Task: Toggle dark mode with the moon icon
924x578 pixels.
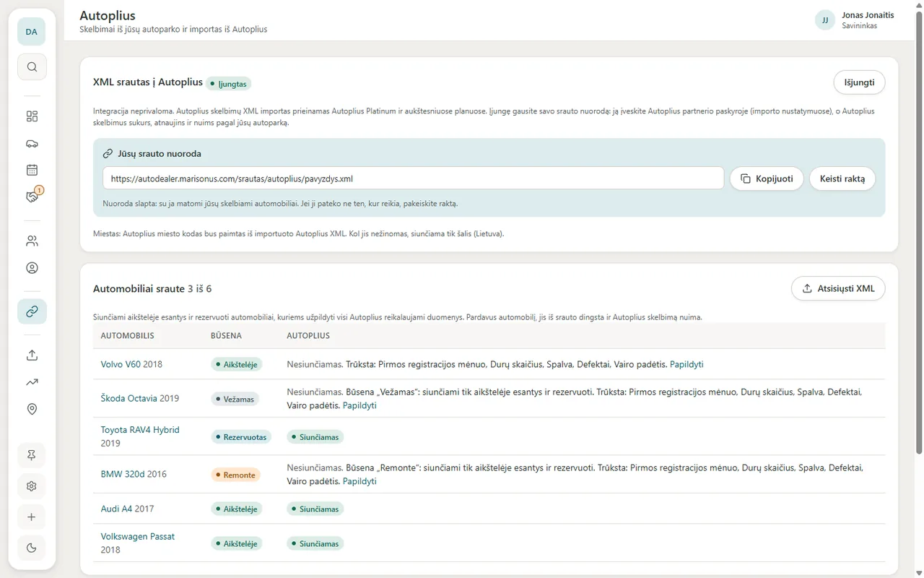Action: pos(32,548)
